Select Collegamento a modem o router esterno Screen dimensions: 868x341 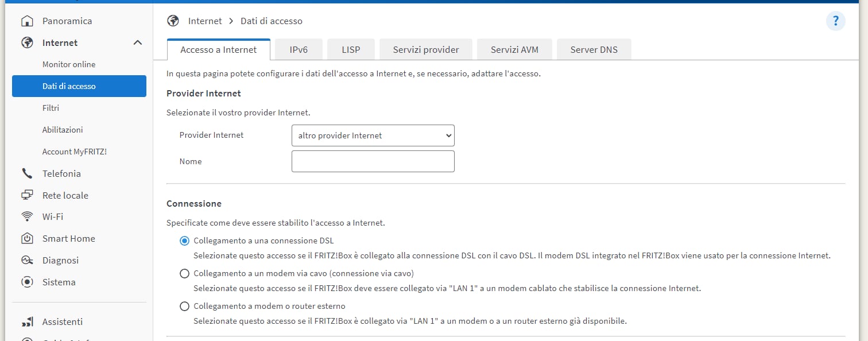click(184, 307)
